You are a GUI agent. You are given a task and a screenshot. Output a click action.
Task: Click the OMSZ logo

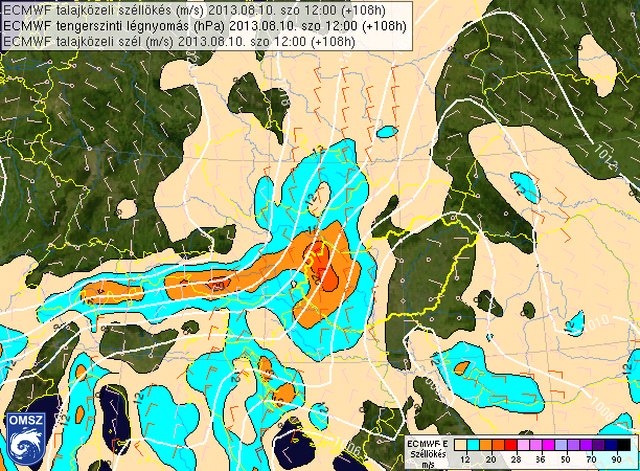tap(25, 440)
